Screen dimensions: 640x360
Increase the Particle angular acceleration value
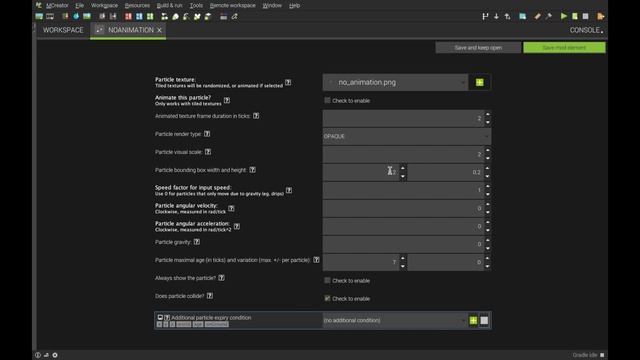tap(488, 222)
